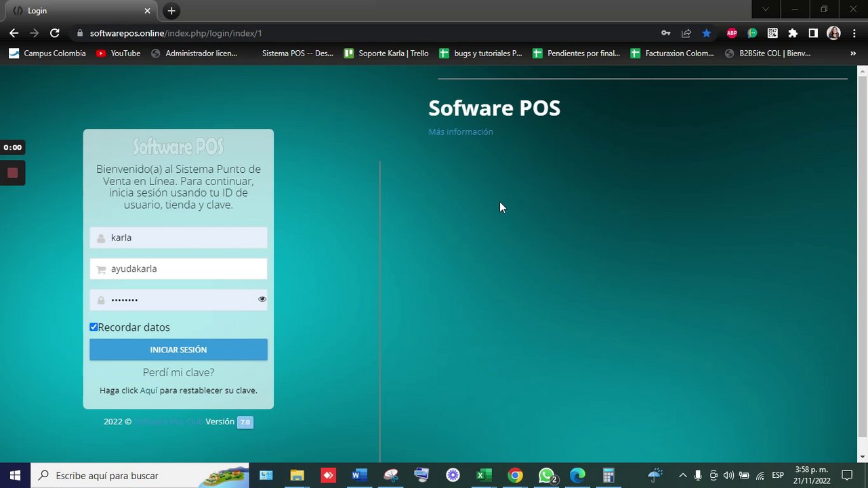Click the eye icon to show password
868x488 pixels.
point(262,299)
